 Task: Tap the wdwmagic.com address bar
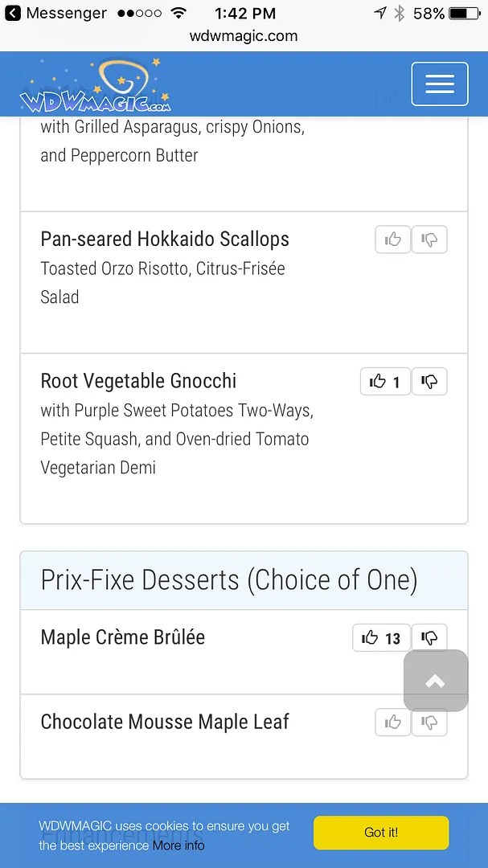pyautogui.click(x=244, y=36)
